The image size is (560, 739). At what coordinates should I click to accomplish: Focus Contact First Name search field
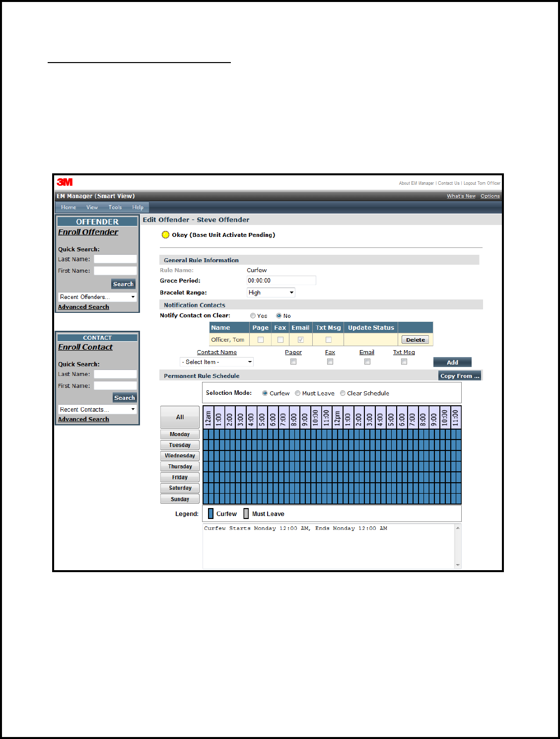(115, 386)
